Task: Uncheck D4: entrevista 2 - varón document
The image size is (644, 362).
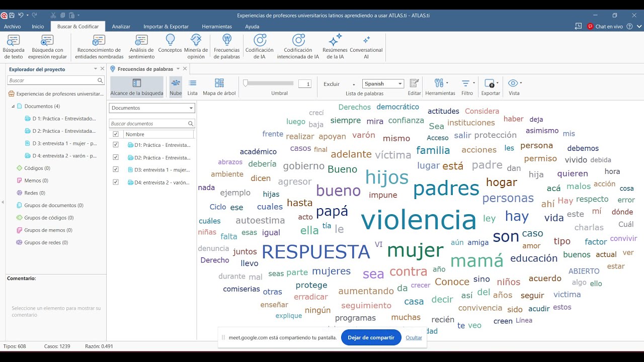Action: (x=116, y=183)
